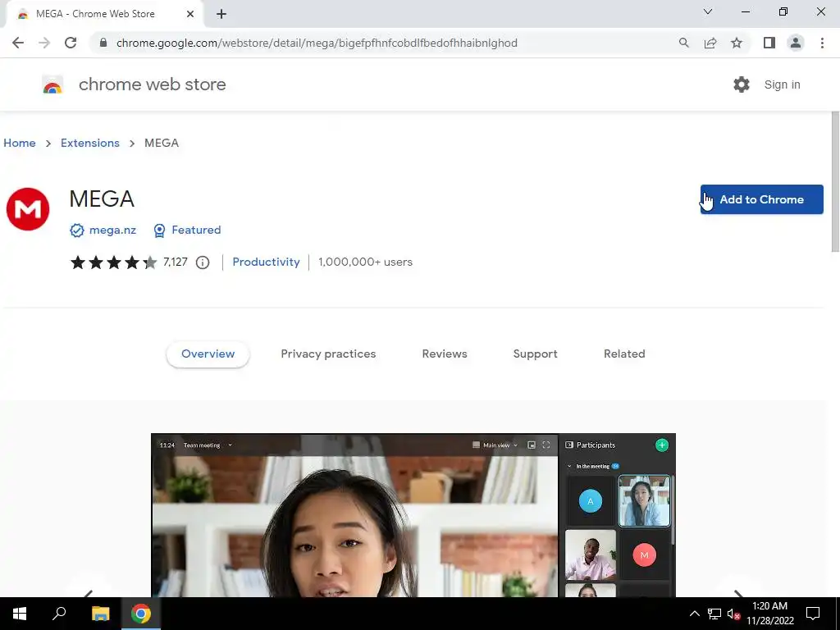The height and width of the screenshot is (630, 840).
Task: Open the taskbar clock and date
Action: click(x=769, y=614)
